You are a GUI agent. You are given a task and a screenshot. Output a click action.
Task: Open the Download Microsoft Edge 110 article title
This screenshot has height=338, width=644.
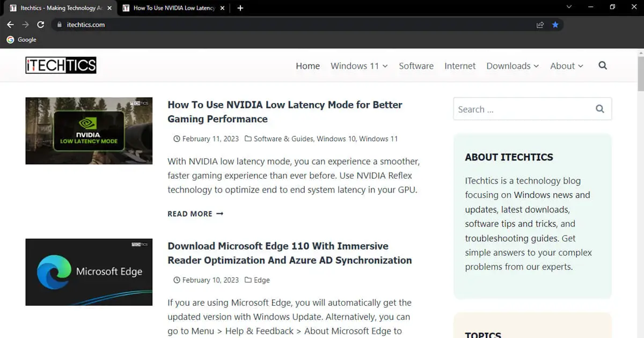point(290,253)
